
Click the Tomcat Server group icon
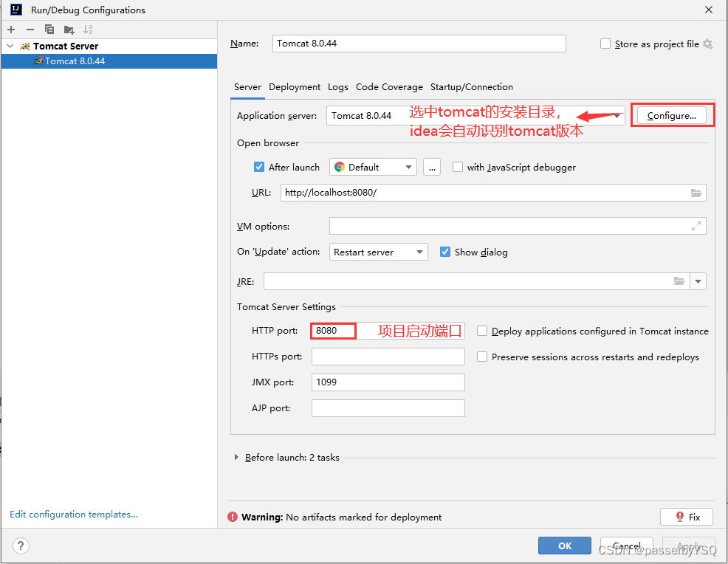pyautogui.click(x=25, y=46)
